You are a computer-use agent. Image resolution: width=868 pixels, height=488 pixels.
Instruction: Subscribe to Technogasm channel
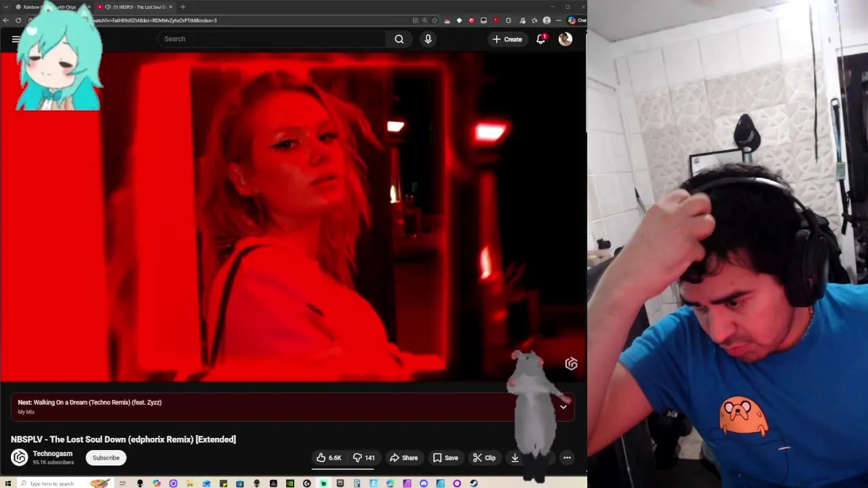point(106,457)
